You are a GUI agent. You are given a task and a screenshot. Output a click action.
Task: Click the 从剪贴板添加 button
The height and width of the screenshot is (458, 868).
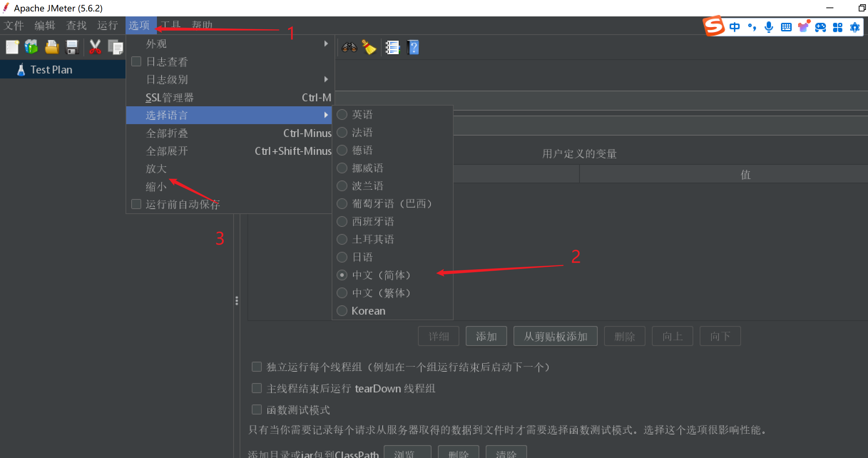555,336
